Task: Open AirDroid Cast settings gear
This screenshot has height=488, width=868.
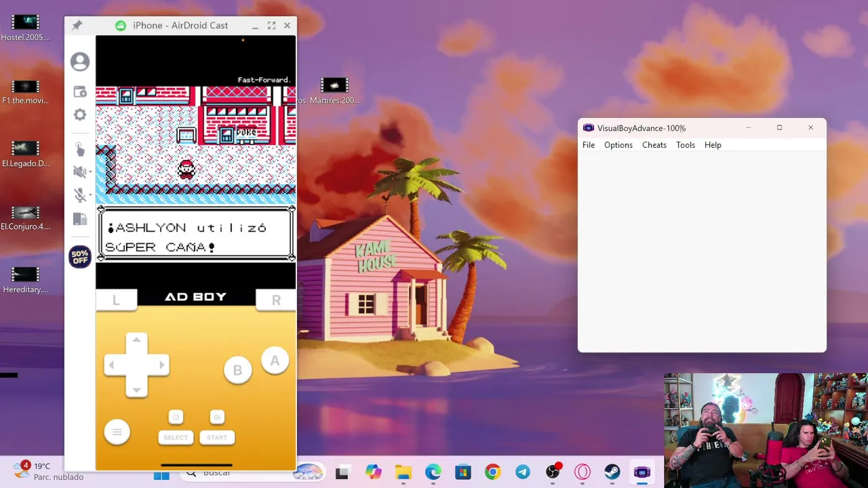Action: click(80, 115)
